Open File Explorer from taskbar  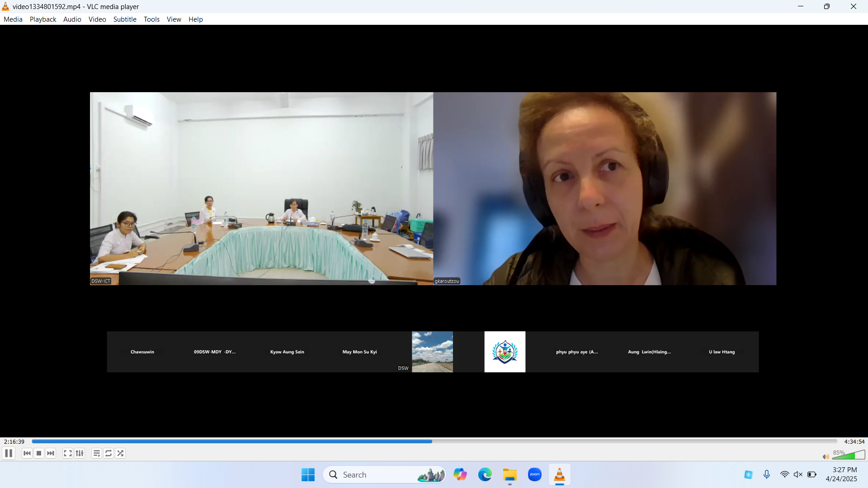point(510,474)
